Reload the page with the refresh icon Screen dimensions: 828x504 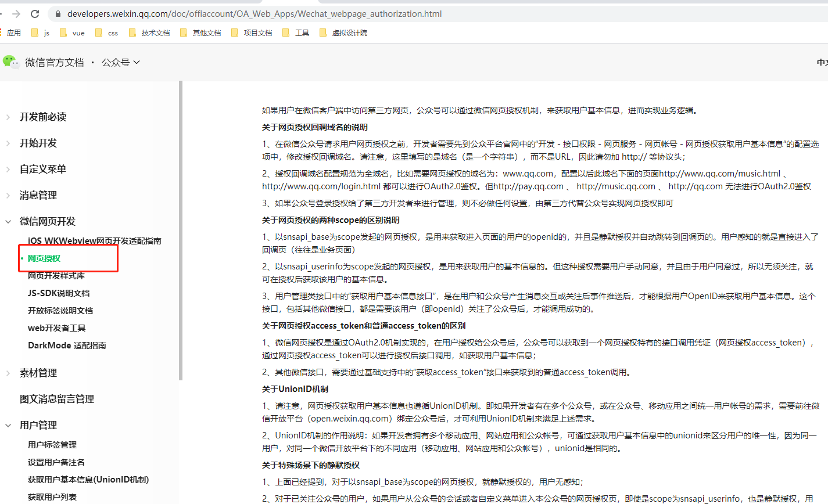click(35, 13)
